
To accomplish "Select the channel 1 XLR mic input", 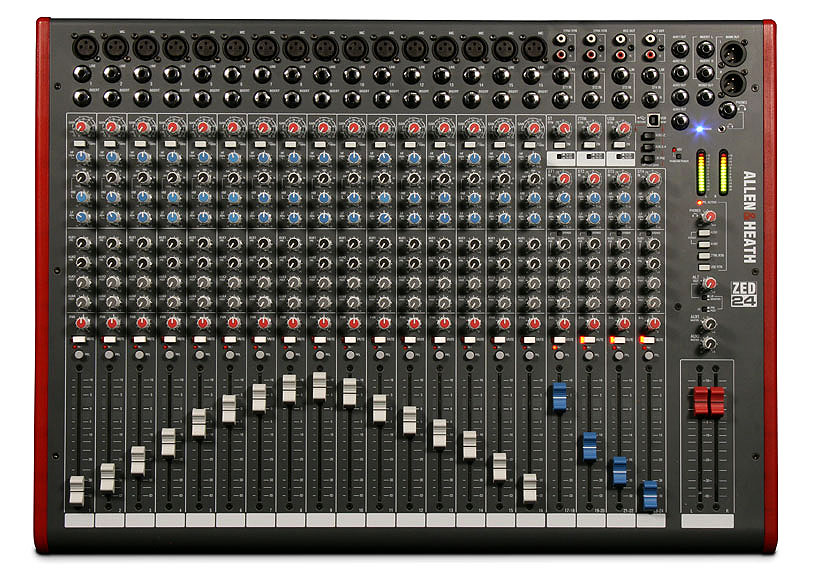I will click(x=85, y=48).
